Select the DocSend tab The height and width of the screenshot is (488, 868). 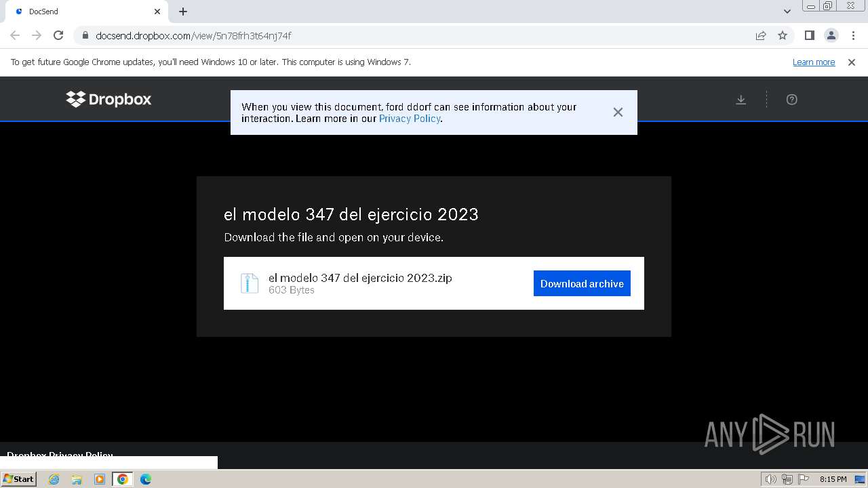pos(85,12)
